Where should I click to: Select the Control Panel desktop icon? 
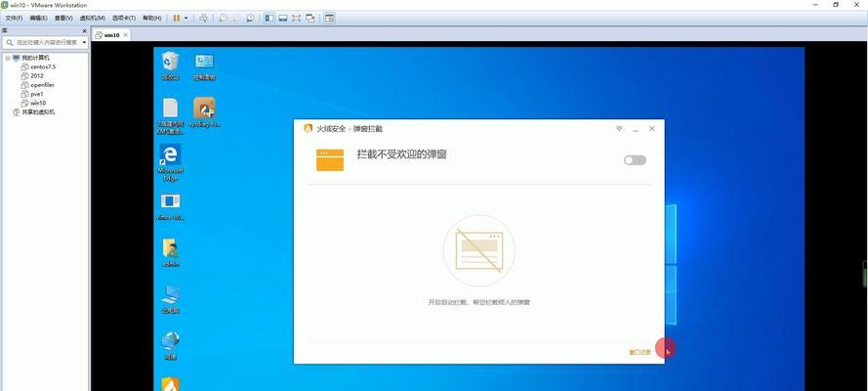coord(204,65)
